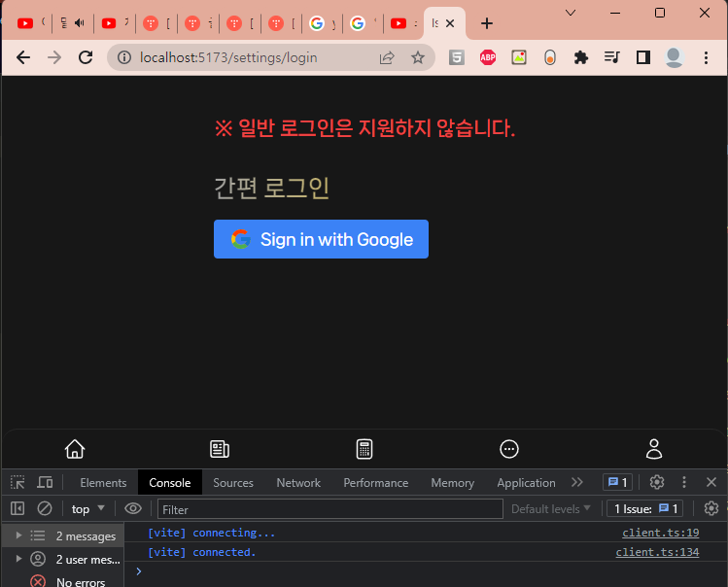Open the calculator icon in bottom navigation
Viewport: 728px width, 587px height.
click(364, 449)
